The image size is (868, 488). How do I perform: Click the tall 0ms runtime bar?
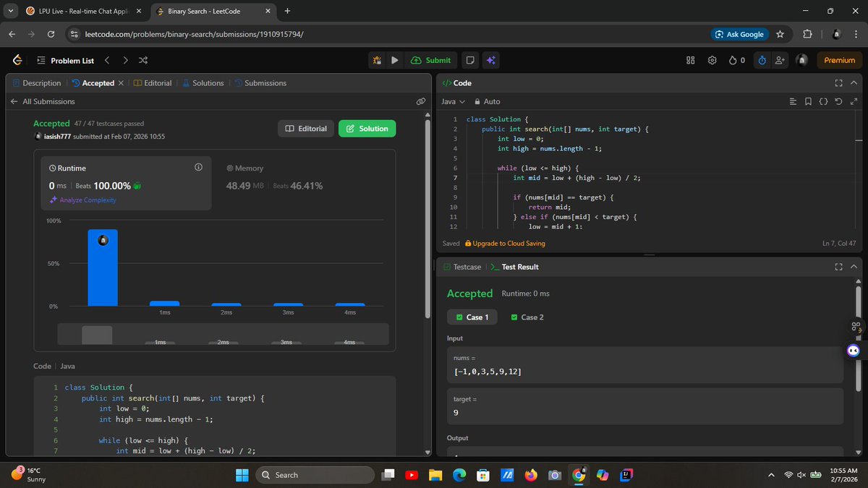(x=103, y=267)
